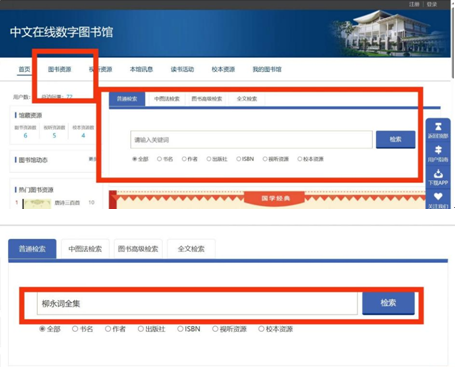The height and width of the screenshot is (367, 455).
Task: Switch to 中图法检索 tab above 柳永词全集 field
Action: coord(85,249)
